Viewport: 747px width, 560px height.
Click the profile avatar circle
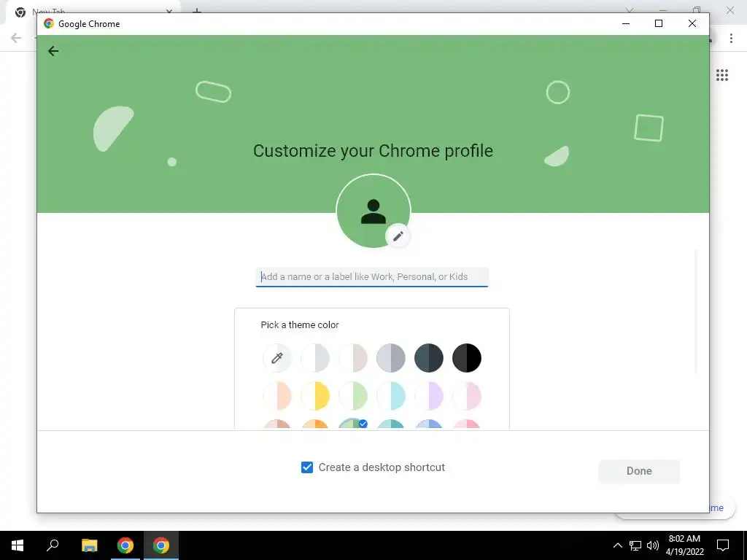pos(373,211)
